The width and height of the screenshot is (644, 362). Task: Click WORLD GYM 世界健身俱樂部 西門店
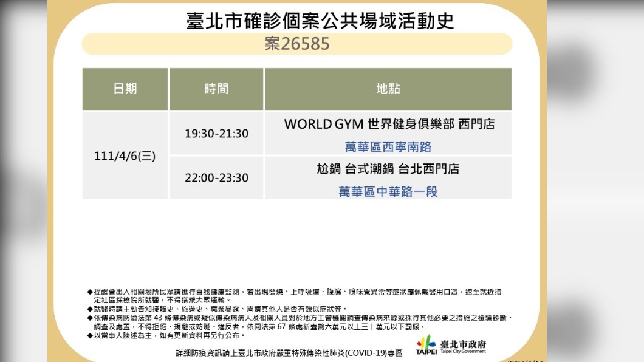pyautogui.click(x=389, y=124)
